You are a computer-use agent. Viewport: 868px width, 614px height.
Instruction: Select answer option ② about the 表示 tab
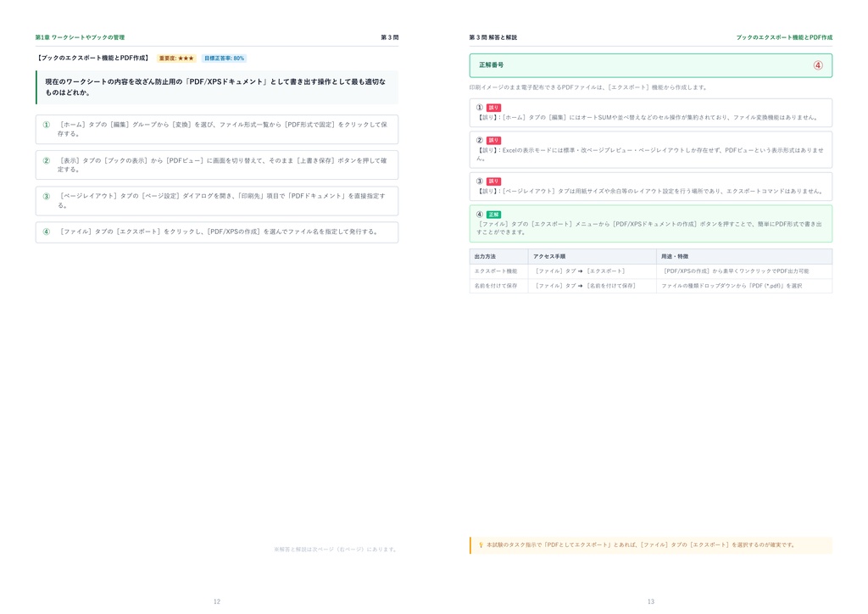217,165
